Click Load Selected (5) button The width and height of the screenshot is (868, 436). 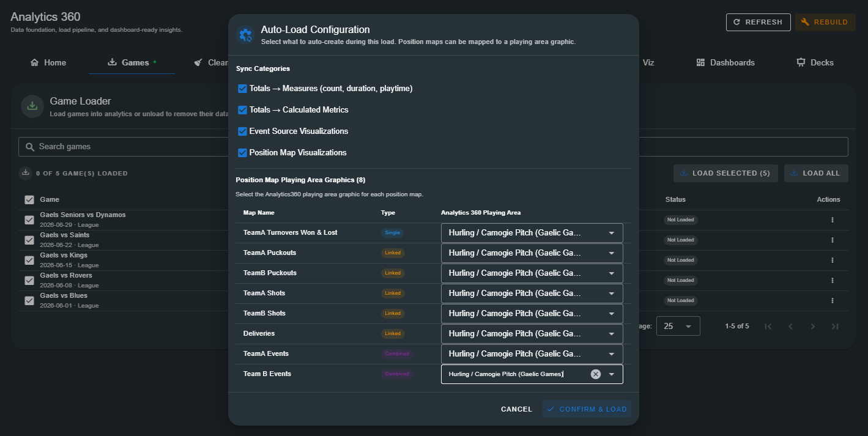coord(725,173)
